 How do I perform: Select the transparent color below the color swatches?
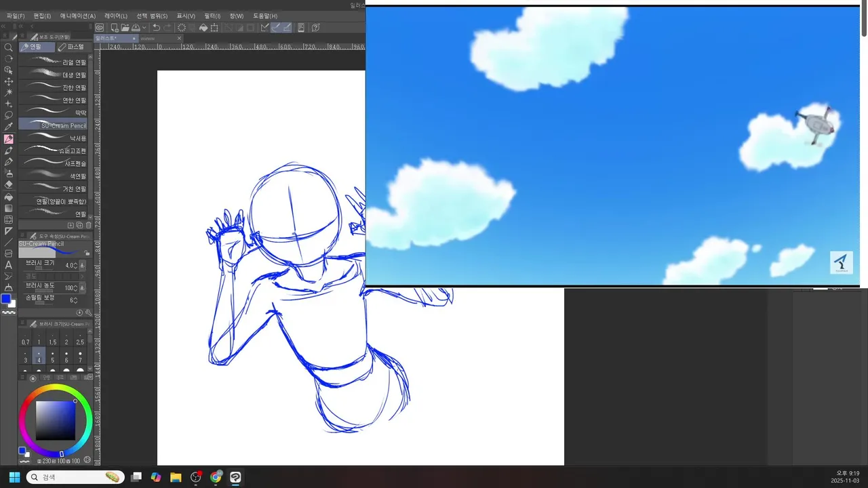coord(9,312)
